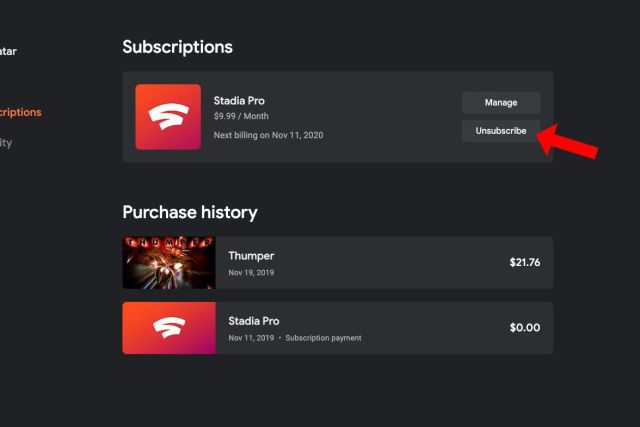The height and width of the screenshot is (427, 640).
Task: Click the Unsubscribe button
Action: tap(501, 131)
